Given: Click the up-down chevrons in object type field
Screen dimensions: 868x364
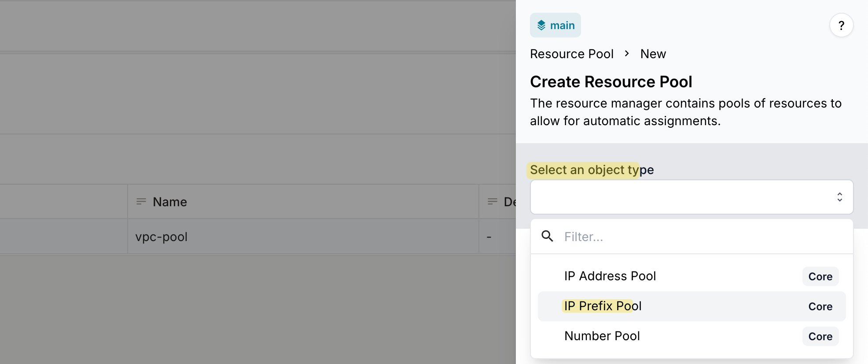Looking at the screenshot, I should click(839, 197).
